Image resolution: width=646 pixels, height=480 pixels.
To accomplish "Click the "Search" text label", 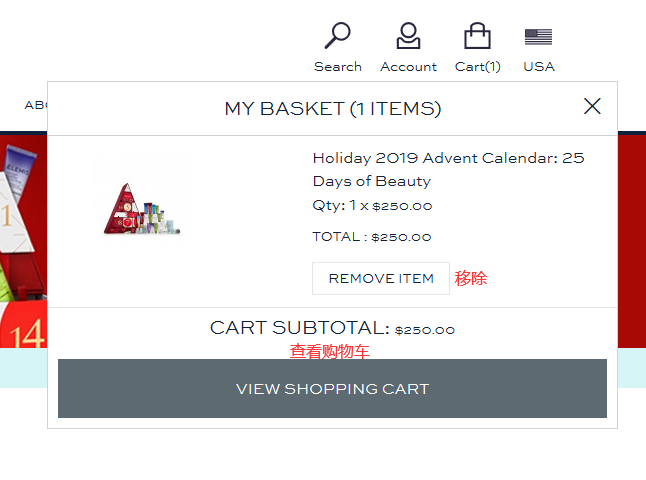I will pyautogui.click(x=338, y=67).
